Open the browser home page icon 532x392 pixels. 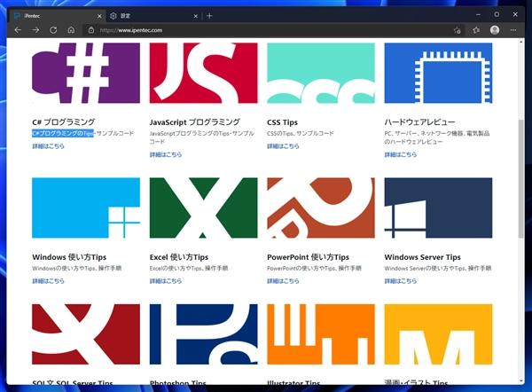coord(71,30)
